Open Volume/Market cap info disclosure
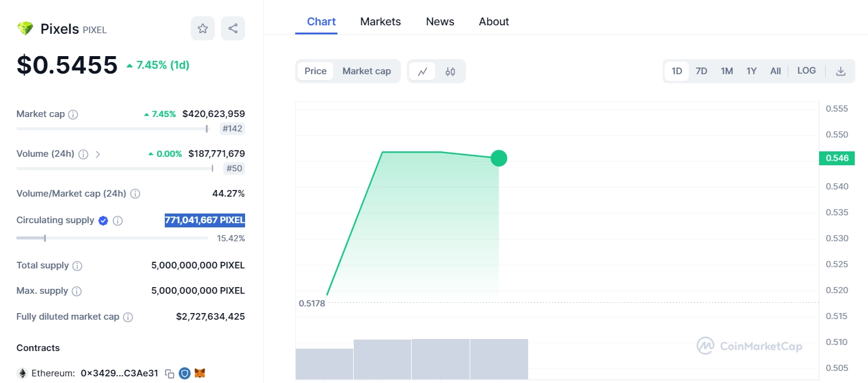The image size is (868, 383). [x=135, y=193]
